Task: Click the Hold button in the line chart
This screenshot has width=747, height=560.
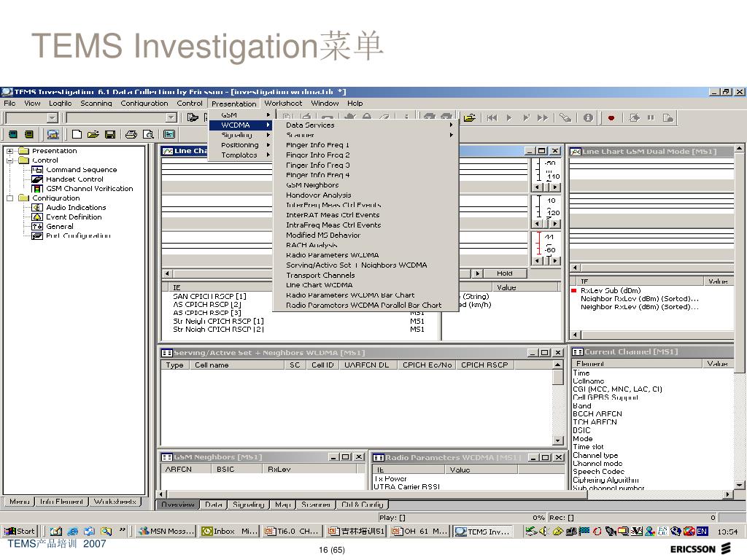Action: pos(505,273)
